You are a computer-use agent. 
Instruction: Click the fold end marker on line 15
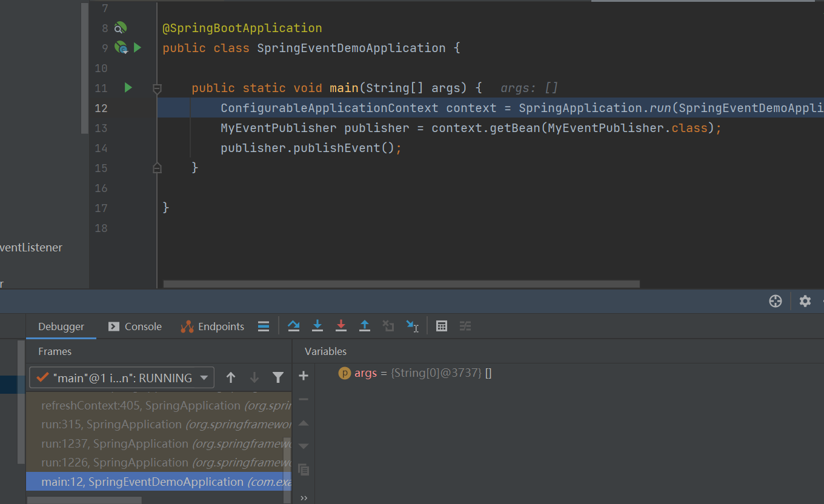(157, 168)
